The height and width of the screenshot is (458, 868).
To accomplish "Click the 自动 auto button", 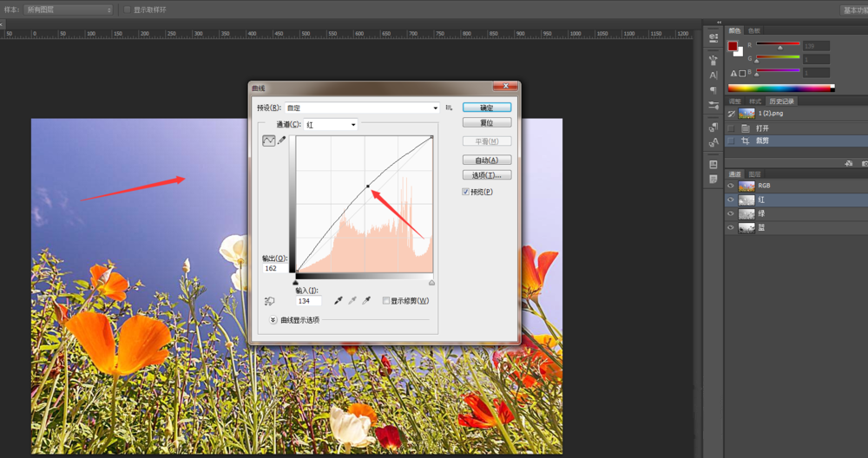I will pyautogui.click(x=486, y=160).
